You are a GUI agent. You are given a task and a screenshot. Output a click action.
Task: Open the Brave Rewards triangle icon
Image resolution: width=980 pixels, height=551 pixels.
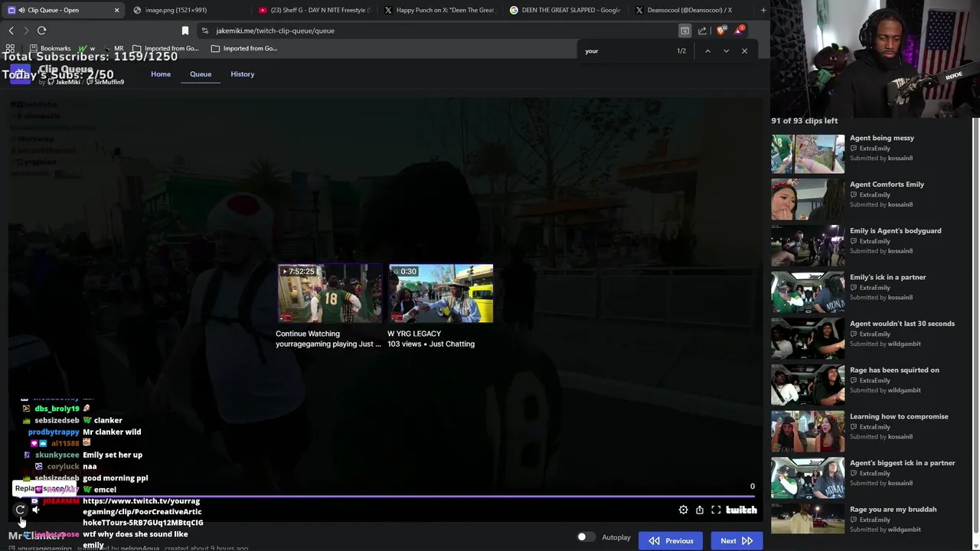coord(739,31)
